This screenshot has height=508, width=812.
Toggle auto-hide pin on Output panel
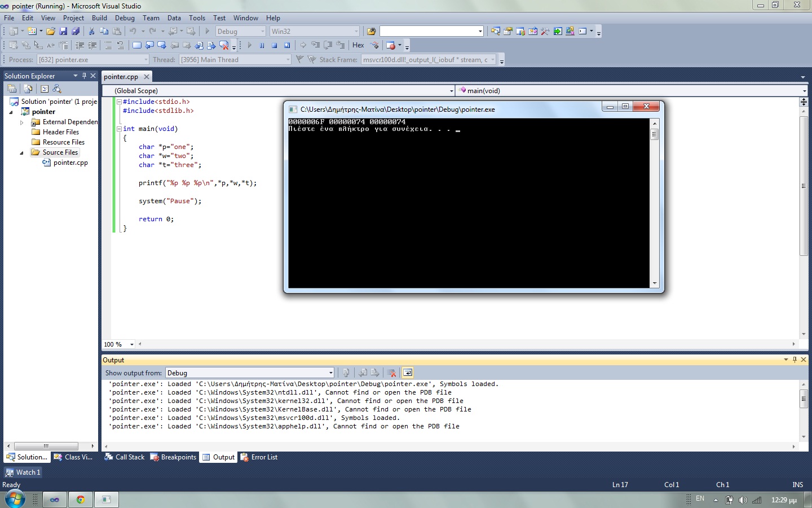(x=795, y=360)
